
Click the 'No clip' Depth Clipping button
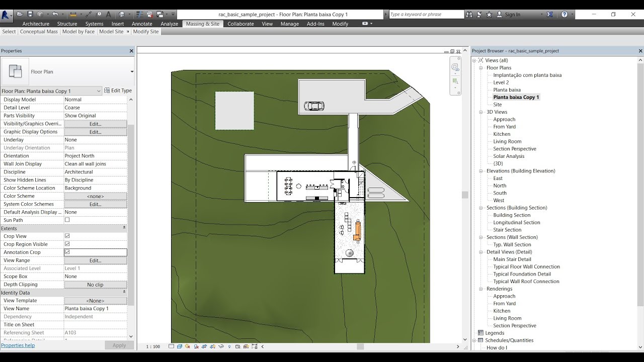[96, 285]
